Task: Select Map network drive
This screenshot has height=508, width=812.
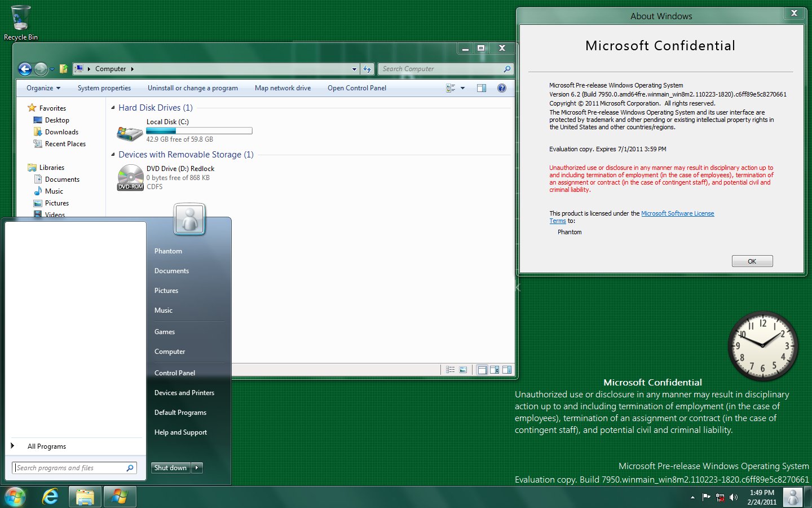Action: 283,88
